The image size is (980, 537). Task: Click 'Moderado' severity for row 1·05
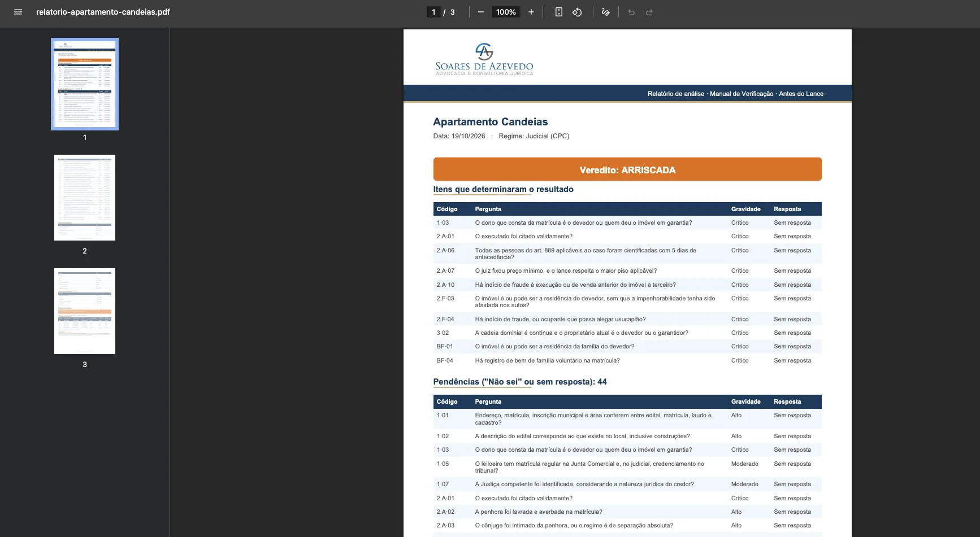point(744,464)
